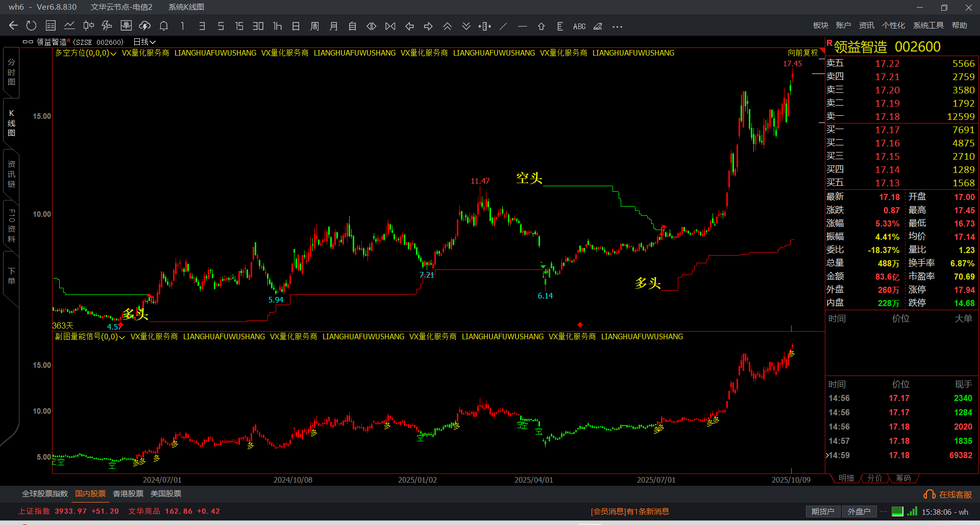The image size is (980, 525).
Task: Switch to the 筹码 tab
Action: tap(903, 478)
